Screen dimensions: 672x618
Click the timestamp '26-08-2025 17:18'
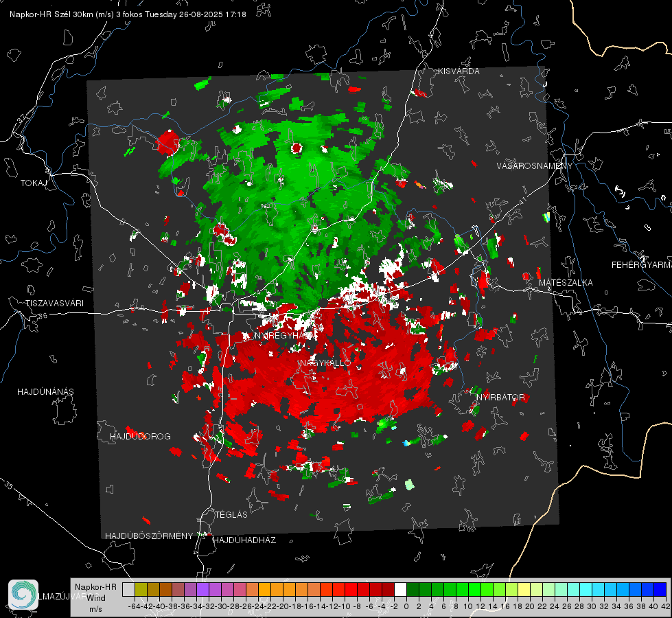click(x=213, y=14)
